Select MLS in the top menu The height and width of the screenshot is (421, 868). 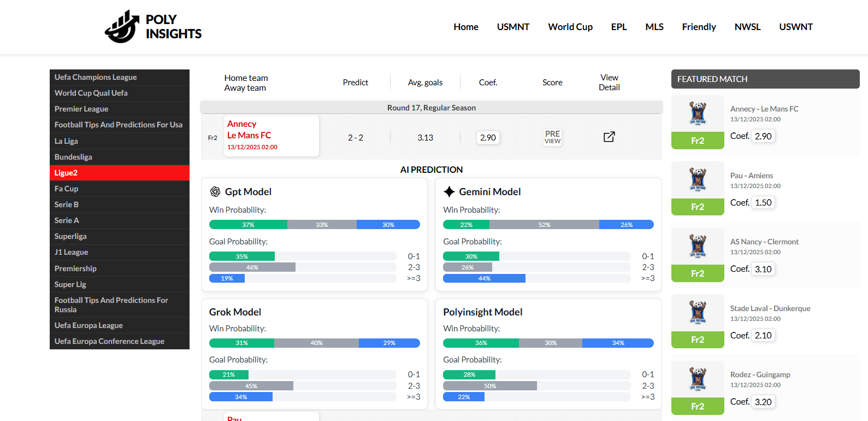pos(654,27)
